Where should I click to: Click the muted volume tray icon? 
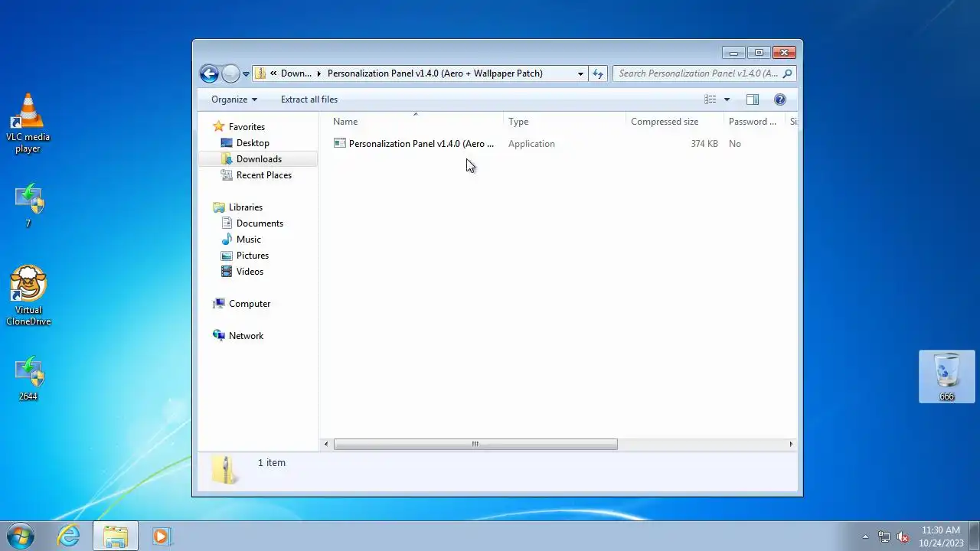903,536
